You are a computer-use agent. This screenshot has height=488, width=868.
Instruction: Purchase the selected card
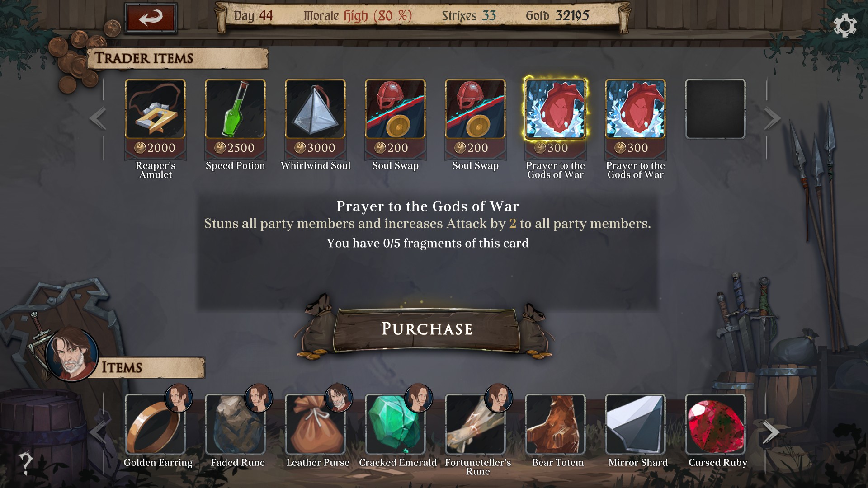point(426,329)
